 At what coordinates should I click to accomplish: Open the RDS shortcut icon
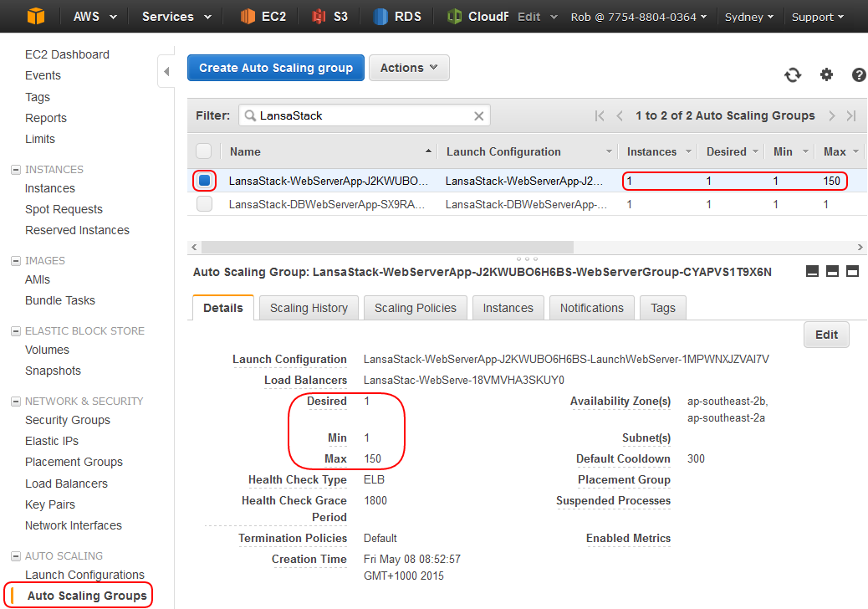pyautogui.click(x=380, y=17)
